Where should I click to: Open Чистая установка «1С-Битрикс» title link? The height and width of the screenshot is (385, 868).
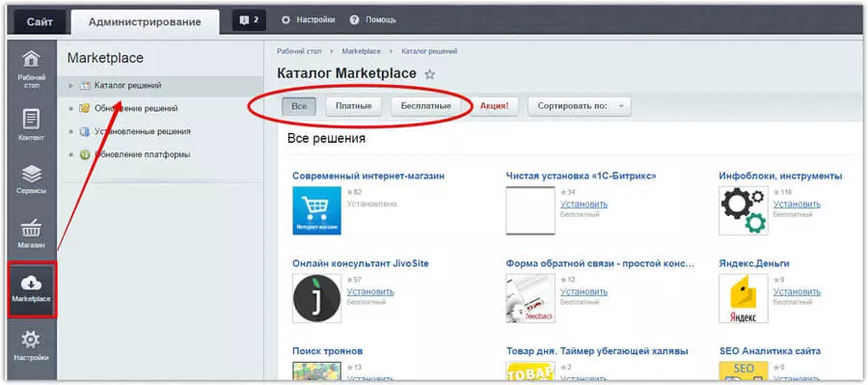pos(582,177)
